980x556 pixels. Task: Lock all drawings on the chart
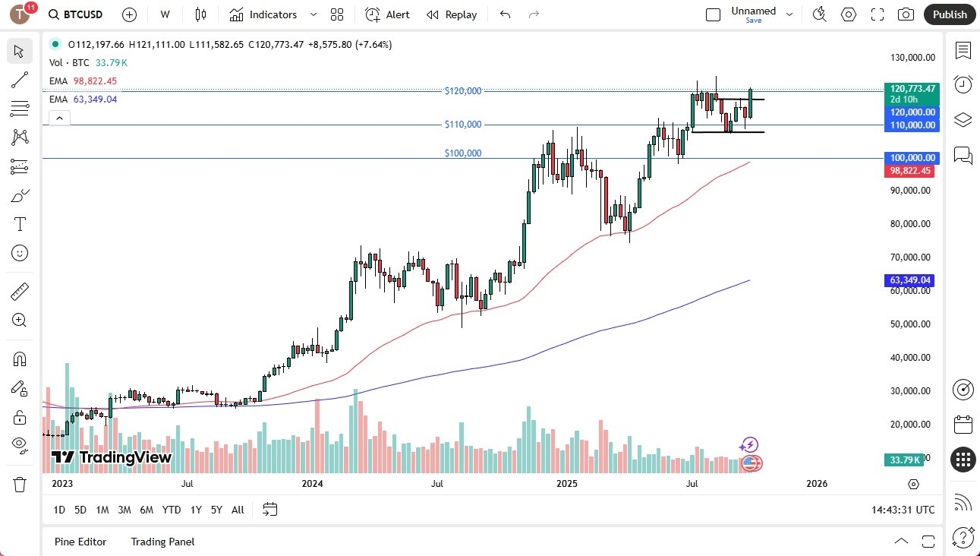20,416
